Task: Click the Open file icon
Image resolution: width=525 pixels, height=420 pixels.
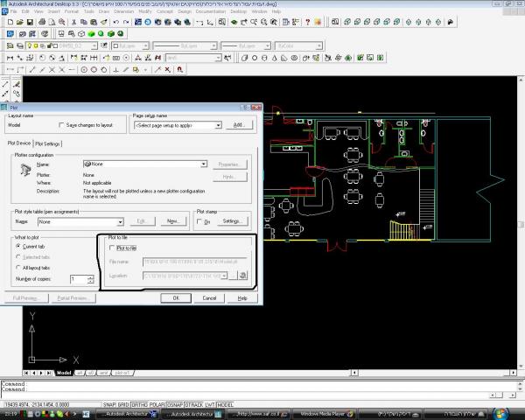Action: pyautogui.click(x=20, y=22)
